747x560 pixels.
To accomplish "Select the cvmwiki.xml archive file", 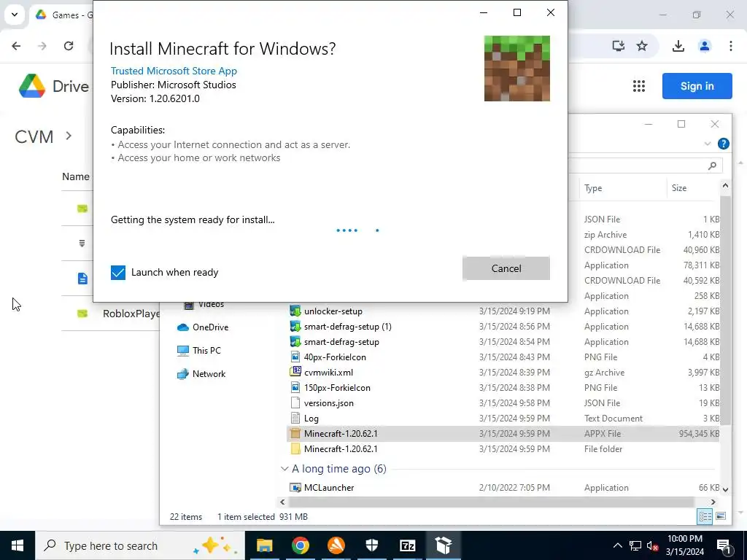I will [x=504, y=373].
